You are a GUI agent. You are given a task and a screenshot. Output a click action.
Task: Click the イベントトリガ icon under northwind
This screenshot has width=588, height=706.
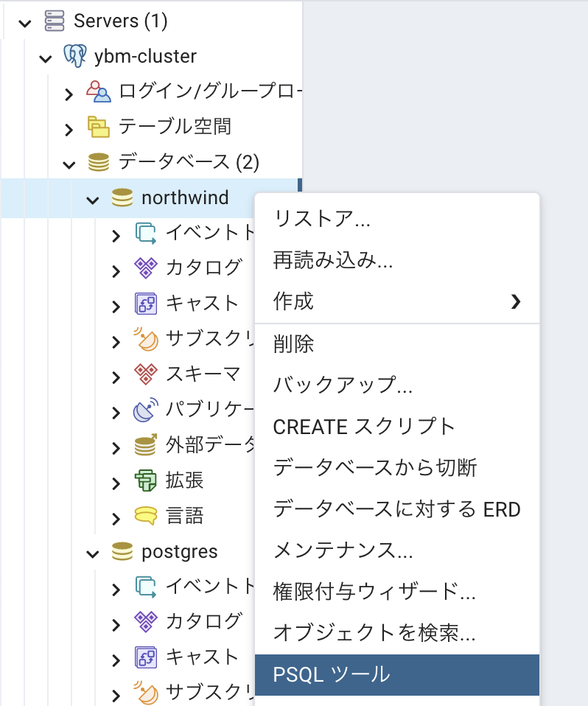point(146,233)
